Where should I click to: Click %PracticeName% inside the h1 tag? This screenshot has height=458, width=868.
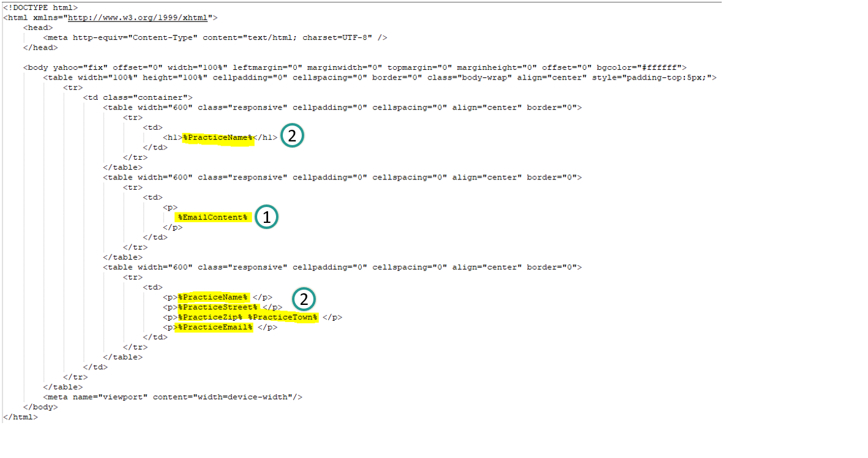[217, 138]
